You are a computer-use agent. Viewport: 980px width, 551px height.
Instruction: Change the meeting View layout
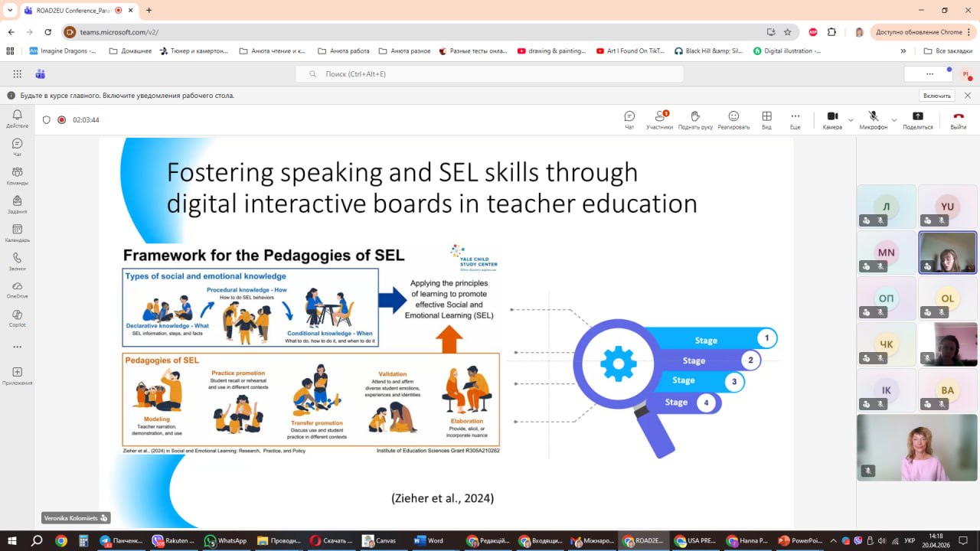pos(766,119)
